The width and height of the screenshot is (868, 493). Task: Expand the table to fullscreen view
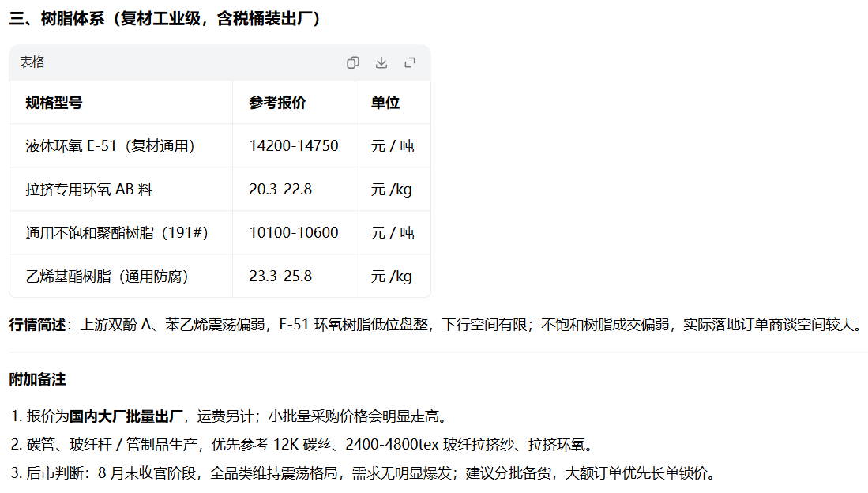[x=410, y=62]
